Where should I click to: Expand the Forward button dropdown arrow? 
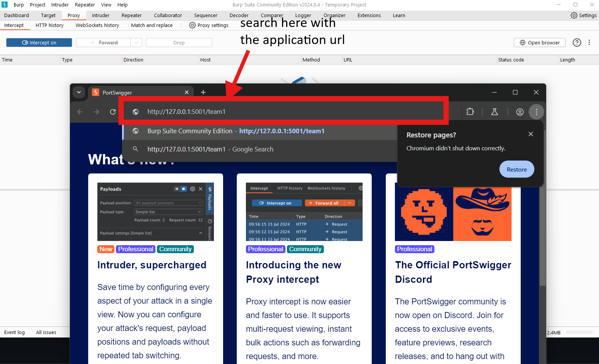click(x=136, y=43)
